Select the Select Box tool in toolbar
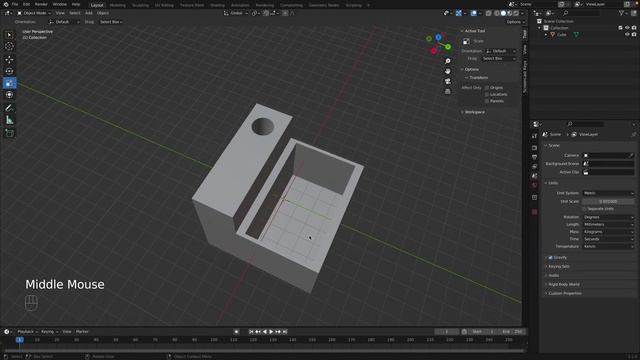The height and width of the screenshot is (360, 640). coord(9,35)
